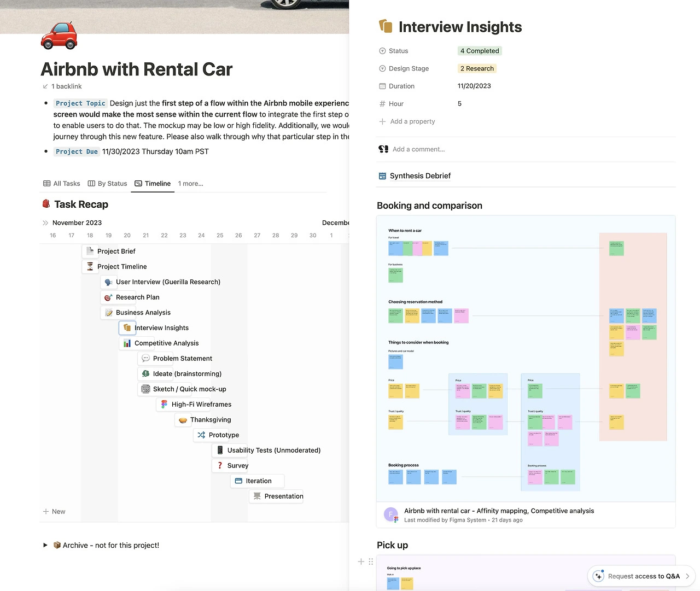Viewport: 700px width, 591px height.
Task: Click the Interview Insights page title
Action: tap(460, 27)
